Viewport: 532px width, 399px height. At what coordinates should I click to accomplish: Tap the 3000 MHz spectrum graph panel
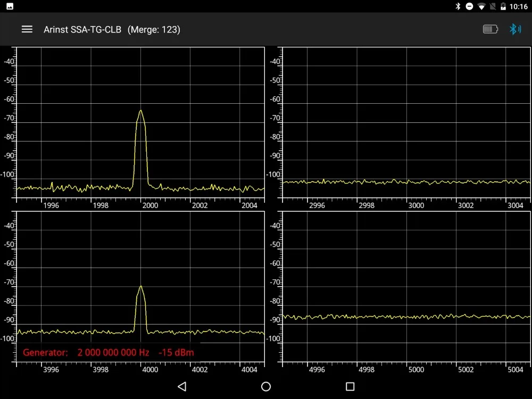coord(406,122)
